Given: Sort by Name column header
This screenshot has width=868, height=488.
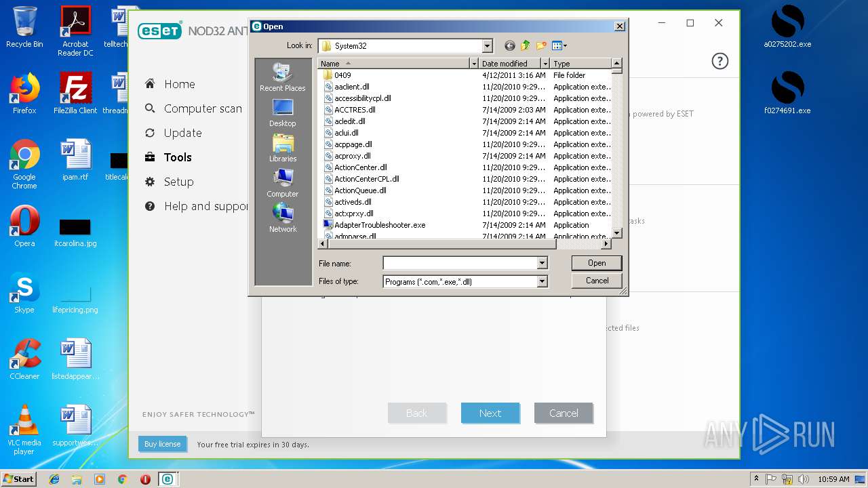Looking at the screenshot, I should pos(394,64).
